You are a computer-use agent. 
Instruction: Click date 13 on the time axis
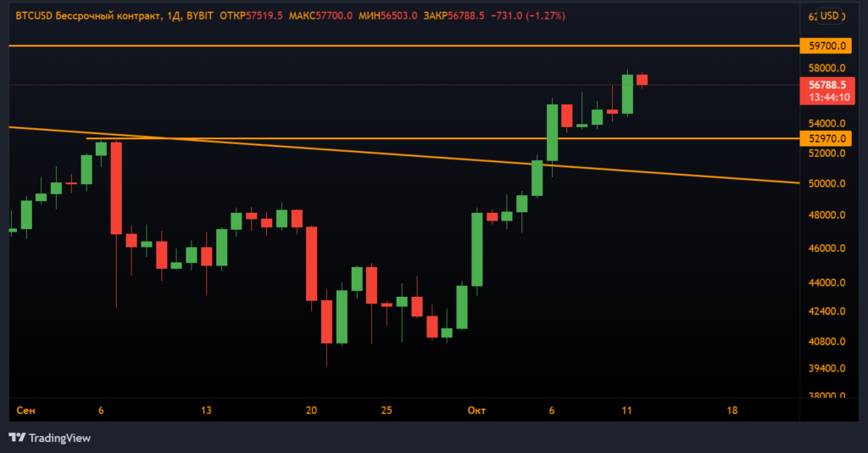pos(205,411)
